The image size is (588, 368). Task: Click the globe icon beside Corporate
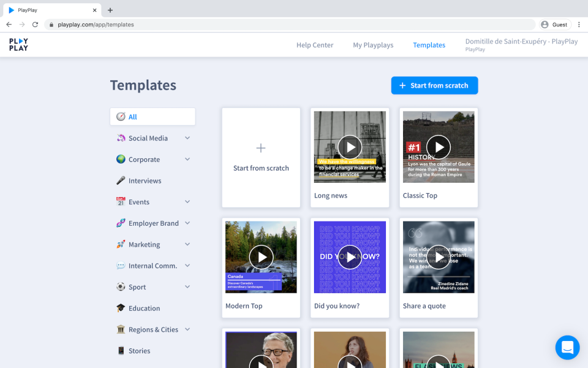pos(121,159)
